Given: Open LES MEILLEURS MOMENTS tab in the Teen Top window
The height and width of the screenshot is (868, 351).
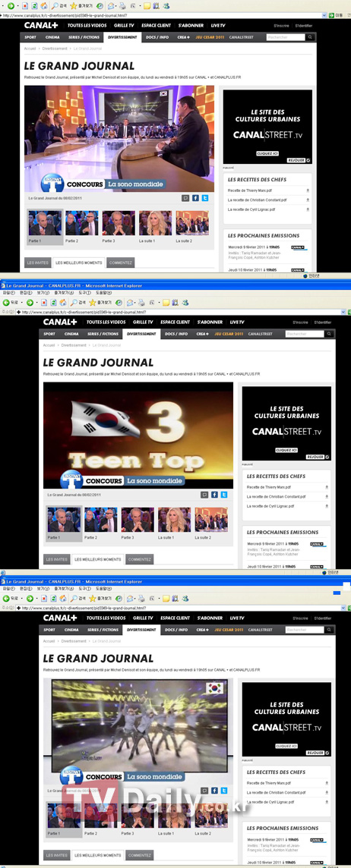Looking at the screenshot, I should tap(97, 560).
